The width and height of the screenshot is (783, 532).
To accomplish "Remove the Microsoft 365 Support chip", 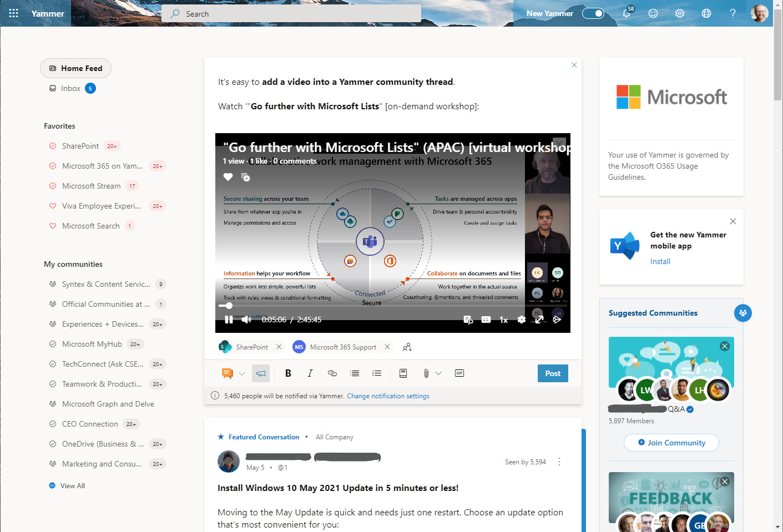I will point(387,347).
